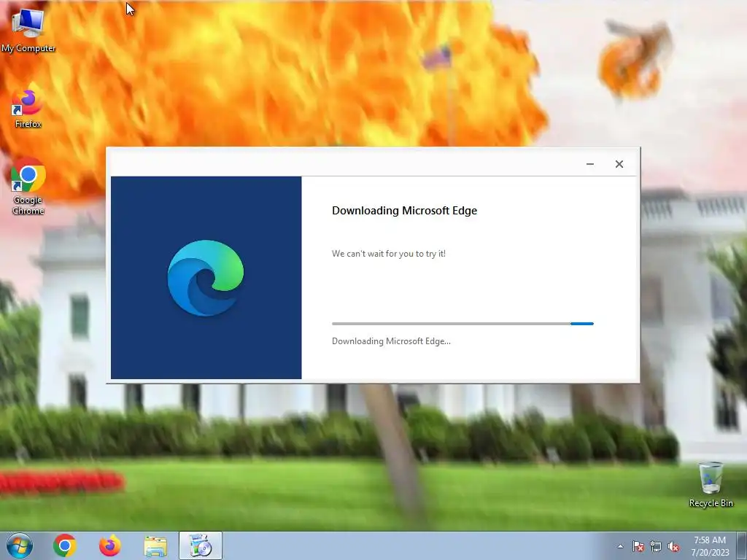Click the Edge download progress bar
Image resolution: width=747 pixels, height=560 pixels.
[462, 323]
